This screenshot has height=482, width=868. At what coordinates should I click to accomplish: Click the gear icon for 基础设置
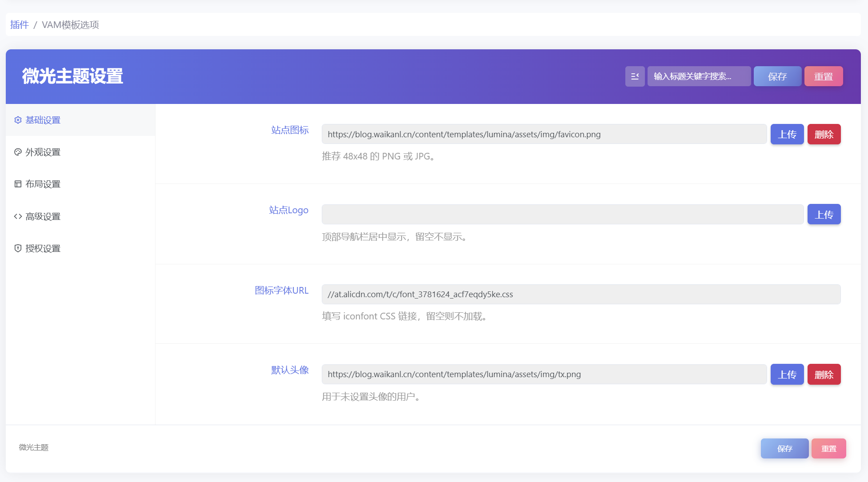point(18,120)
